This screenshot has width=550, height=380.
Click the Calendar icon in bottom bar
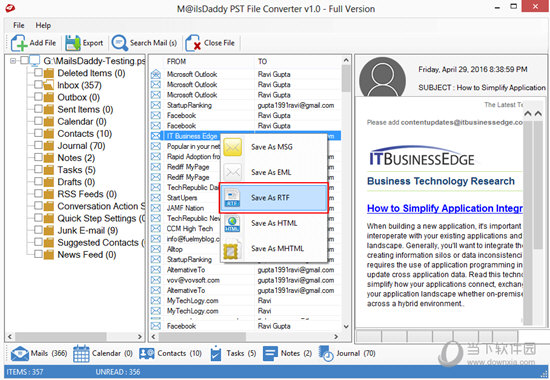[x=81, y=353]
